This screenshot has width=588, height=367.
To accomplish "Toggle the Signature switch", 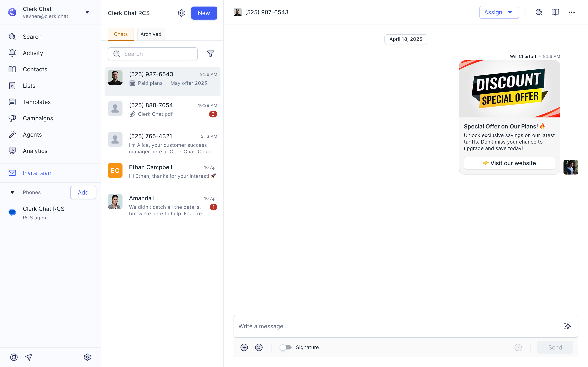I will click(285, 347).
